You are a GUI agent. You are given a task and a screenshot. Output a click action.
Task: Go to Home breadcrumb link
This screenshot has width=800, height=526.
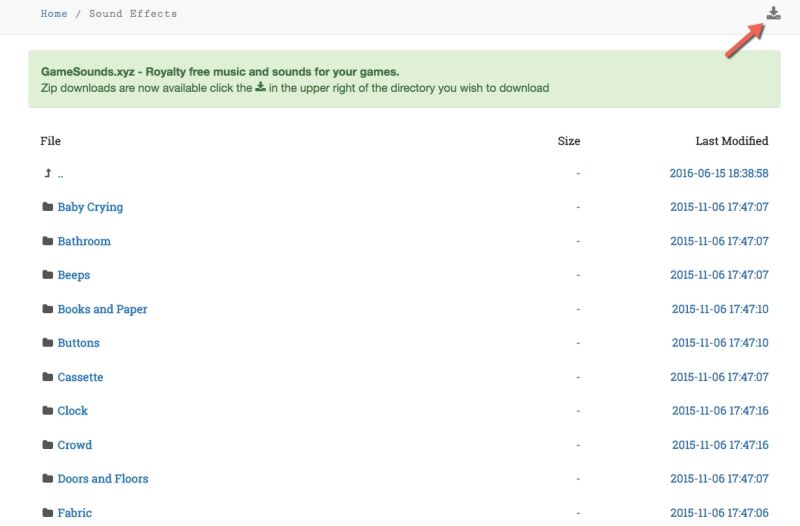(54, 14)
